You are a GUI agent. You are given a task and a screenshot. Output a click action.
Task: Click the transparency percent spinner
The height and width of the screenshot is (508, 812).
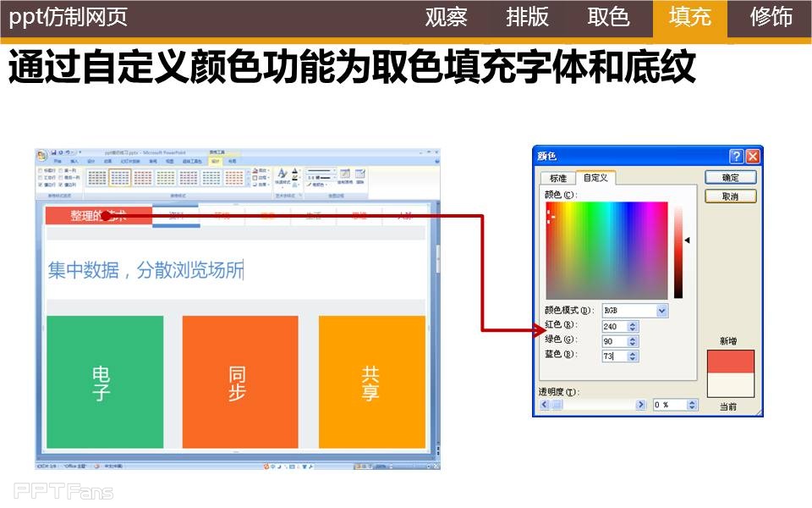click(x=693, y=405)
